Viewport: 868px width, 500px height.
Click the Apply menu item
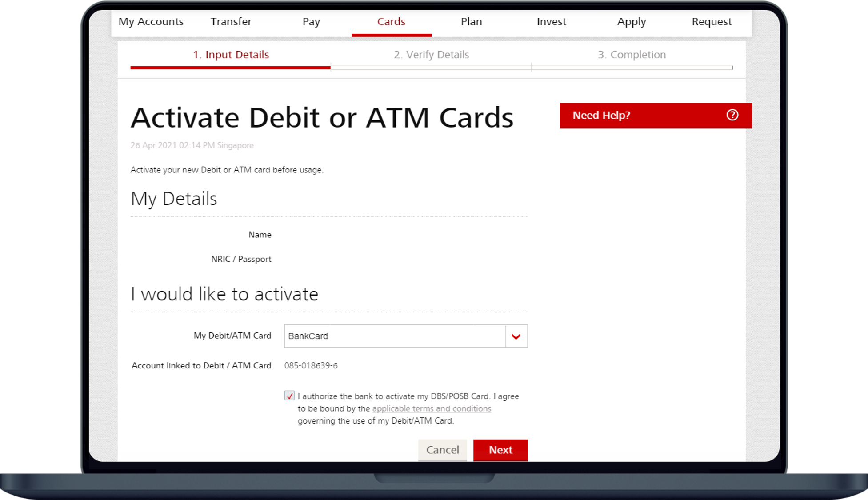tap(631, 21)
